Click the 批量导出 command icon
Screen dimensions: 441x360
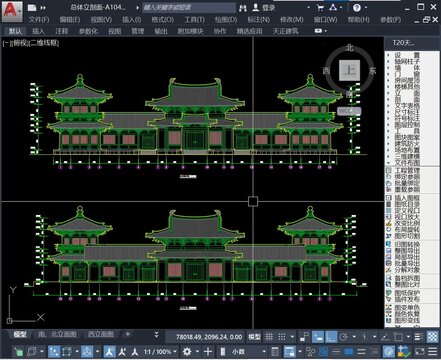coord(389,263)
